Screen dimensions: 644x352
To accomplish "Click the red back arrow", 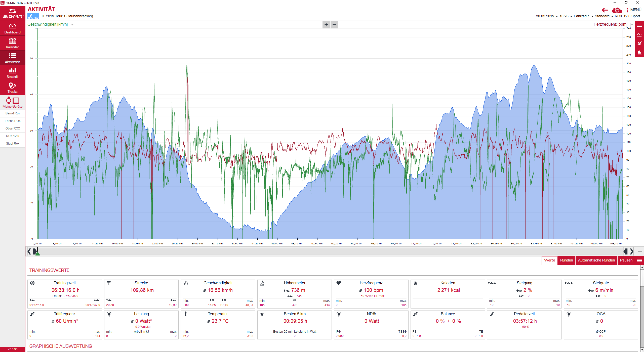I will tap(605, 10).
